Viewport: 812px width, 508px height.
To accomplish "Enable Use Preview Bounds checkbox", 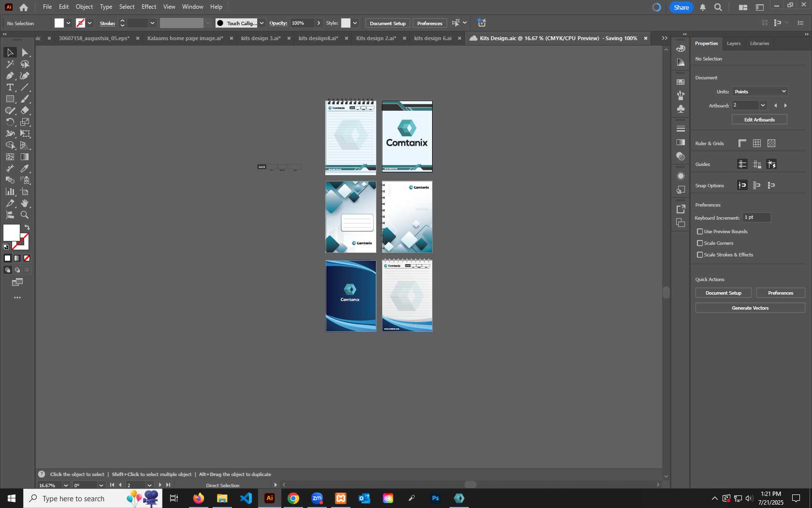I will pos(700,231).
